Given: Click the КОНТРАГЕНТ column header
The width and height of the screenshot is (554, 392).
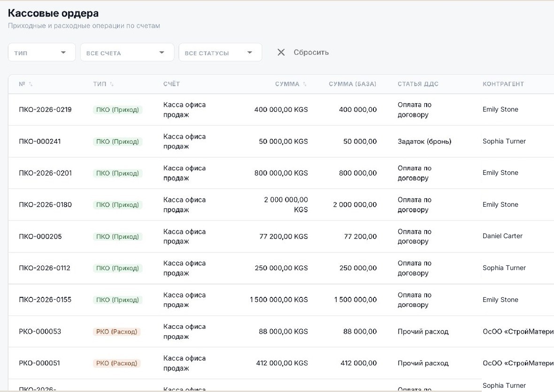Looking at the screenshot, I should pyautogui.click(x=503, y=84).
